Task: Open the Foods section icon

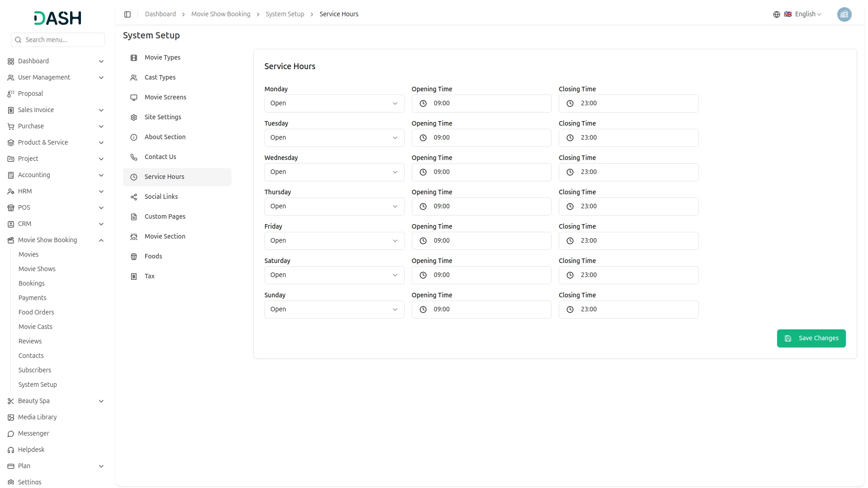Action: coord(133,256)
